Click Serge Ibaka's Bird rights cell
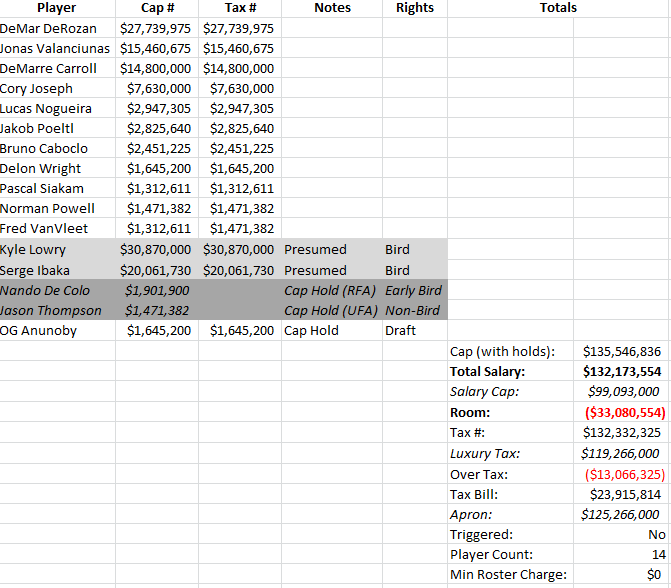This screenshot has width=671, height=588. click(x=414, y=270)
